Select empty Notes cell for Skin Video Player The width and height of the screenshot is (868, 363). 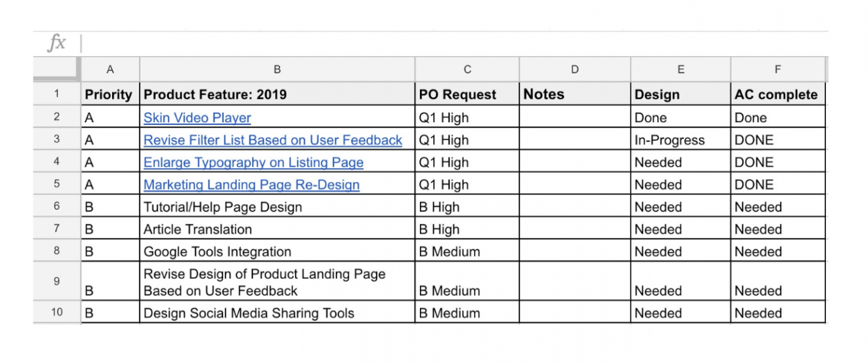(575, 117)
